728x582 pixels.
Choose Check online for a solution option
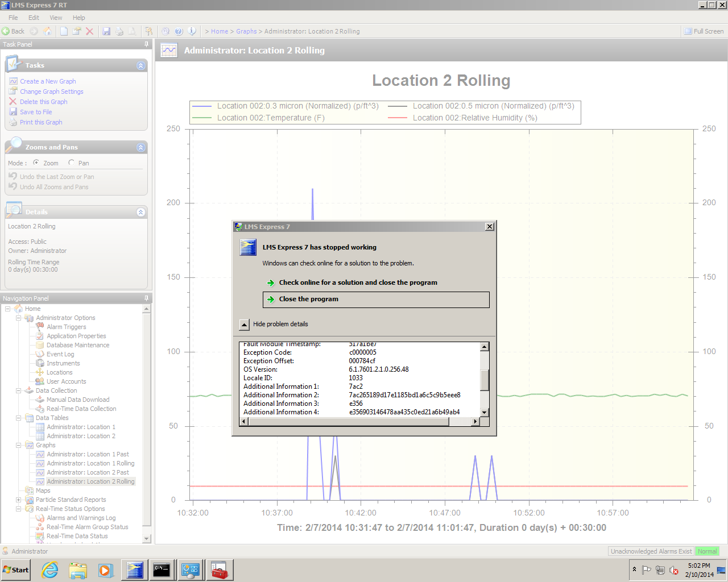pos(358,282)
